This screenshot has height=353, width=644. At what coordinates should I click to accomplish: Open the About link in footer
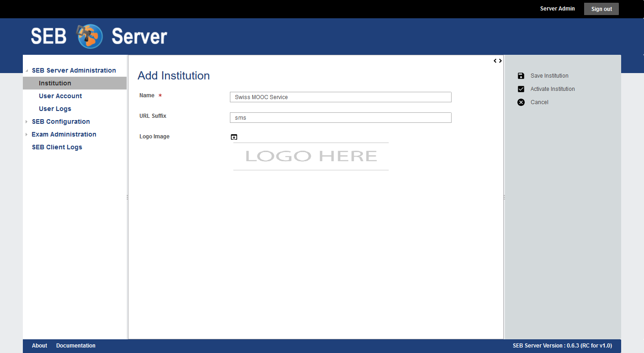(39, 346)
